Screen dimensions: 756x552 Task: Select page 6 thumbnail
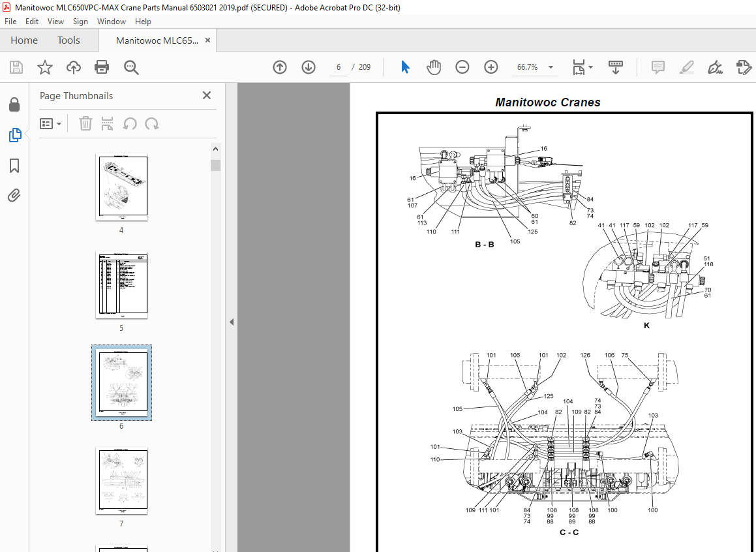(121, 383)
